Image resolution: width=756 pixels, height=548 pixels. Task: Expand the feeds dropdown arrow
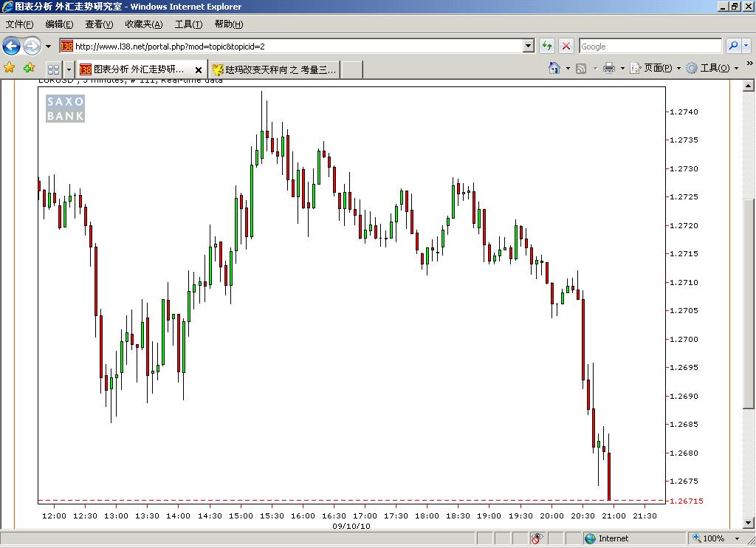coord(595,69)
